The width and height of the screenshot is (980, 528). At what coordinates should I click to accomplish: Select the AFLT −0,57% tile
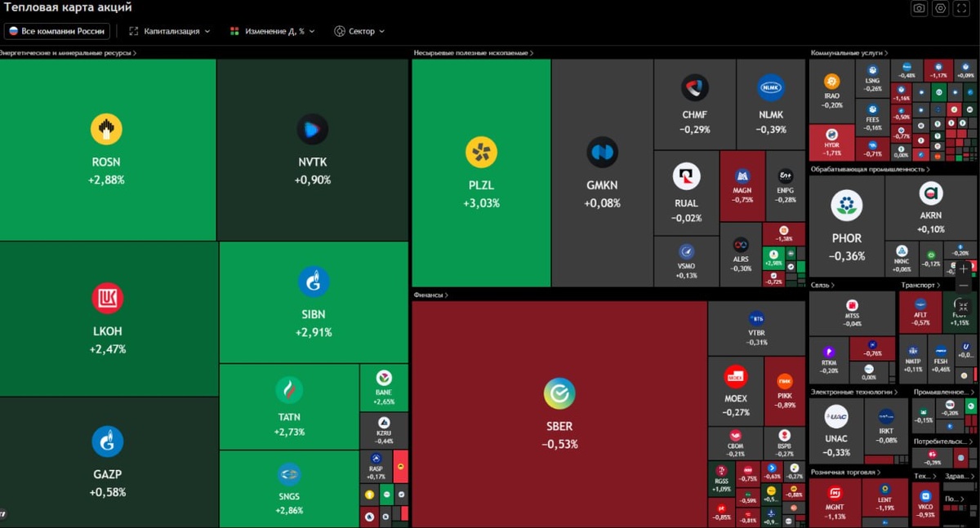tap(920, 313)
